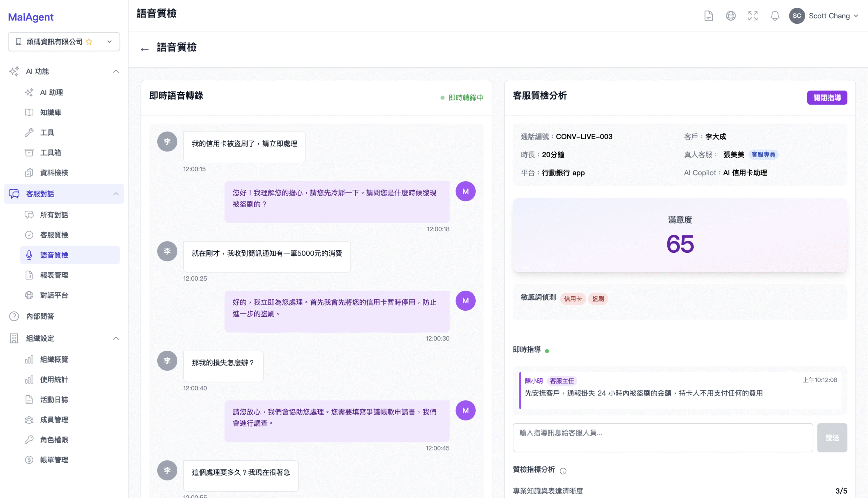The image size is (868, 498).
Task: Click the fullscreen expand icon
Action: (753, 16)
